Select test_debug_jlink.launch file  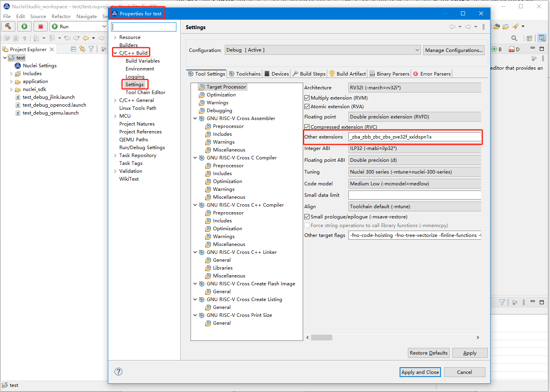[48, 97]
